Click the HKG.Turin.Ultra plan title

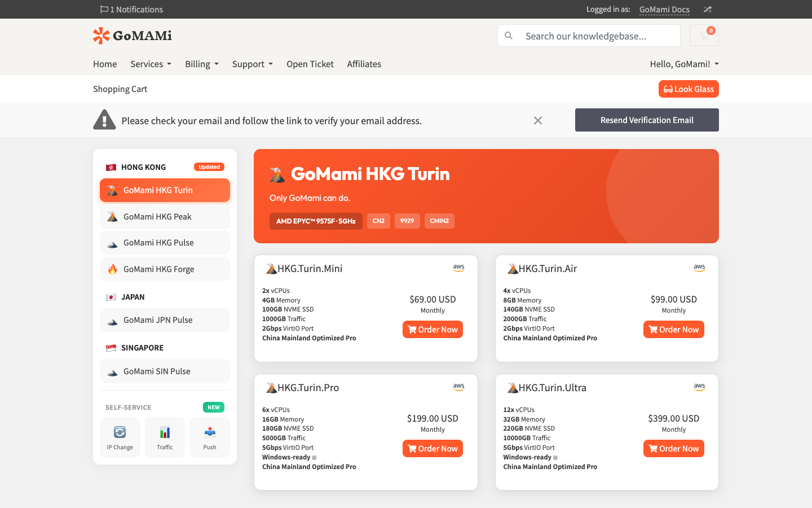coord(553,388)
